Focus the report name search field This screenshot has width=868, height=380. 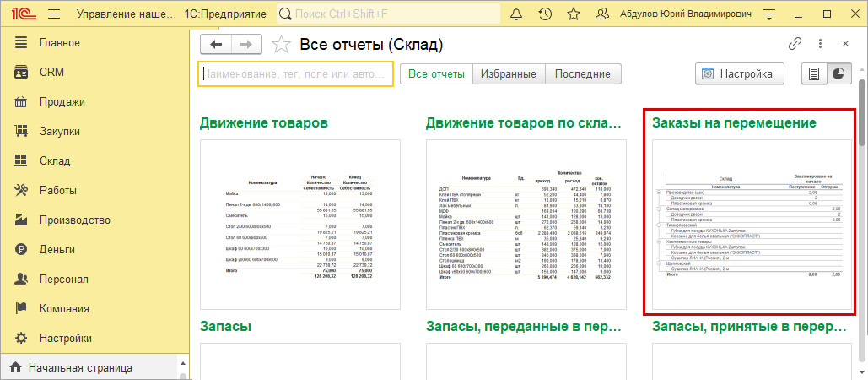295,73
